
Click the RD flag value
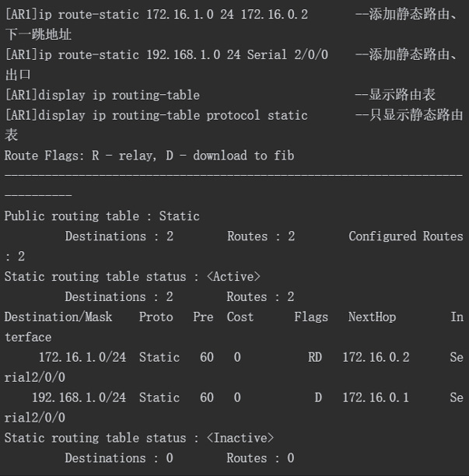coord(315,357)
